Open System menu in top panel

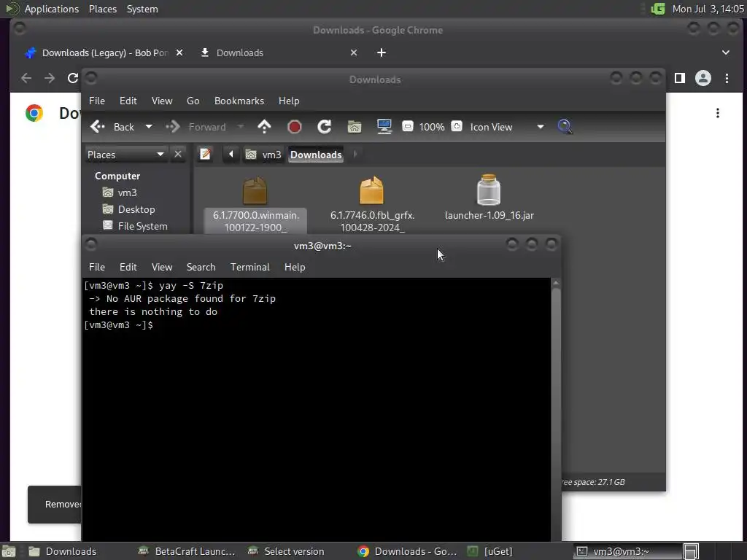pos(142,9)
